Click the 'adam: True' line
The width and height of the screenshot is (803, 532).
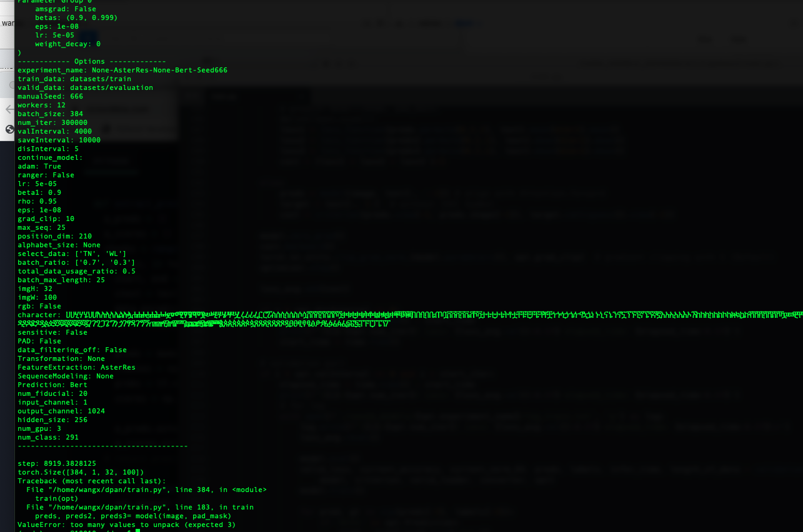39,166
